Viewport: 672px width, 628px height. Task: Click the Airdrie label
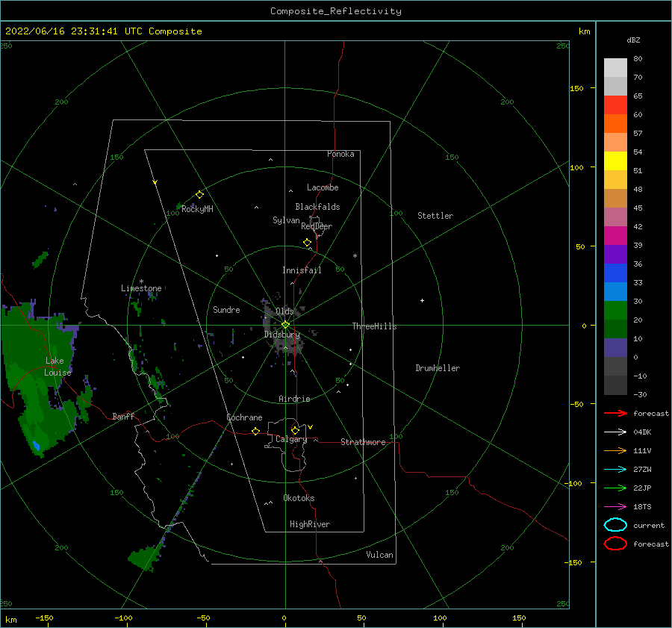[294, 399]
